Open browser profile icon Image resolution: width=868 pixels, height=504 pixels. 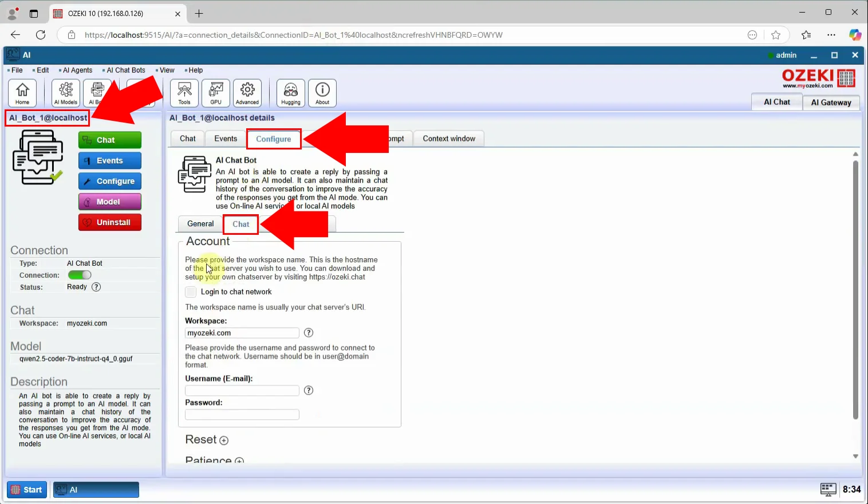click(x=13, y=13)
